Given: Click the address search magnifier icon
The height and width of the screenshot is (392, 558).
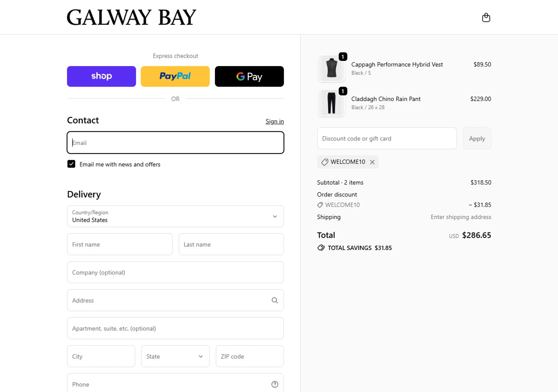Looking at the screenshot, I should (x=275, y=300).
